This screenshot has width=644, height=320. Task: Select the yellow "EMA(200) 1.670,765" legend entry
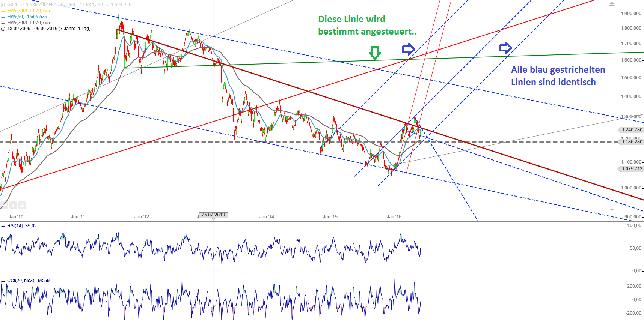pos(29,11)
